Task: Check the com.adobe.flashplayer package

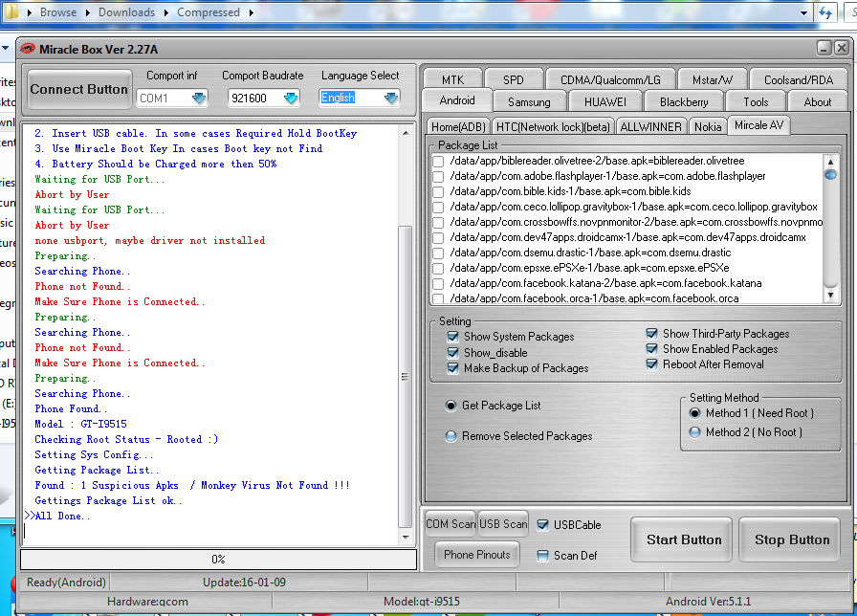Action: pyautogui.click(x=438, y=177)
